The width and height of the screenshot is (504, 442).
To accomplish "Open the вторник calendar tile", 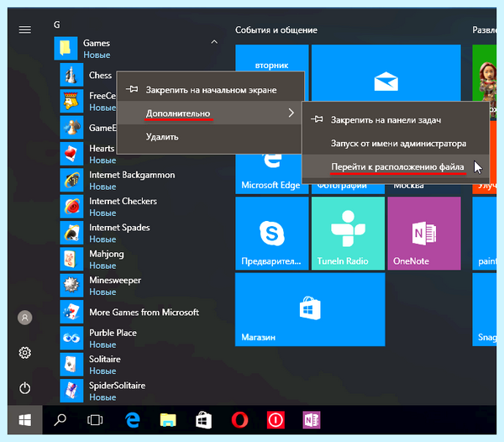I will tap(272, 58).
